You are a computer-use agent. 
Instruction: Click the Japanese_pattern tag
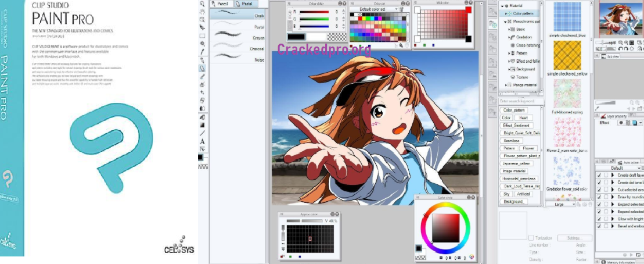(x=517, y=163)
